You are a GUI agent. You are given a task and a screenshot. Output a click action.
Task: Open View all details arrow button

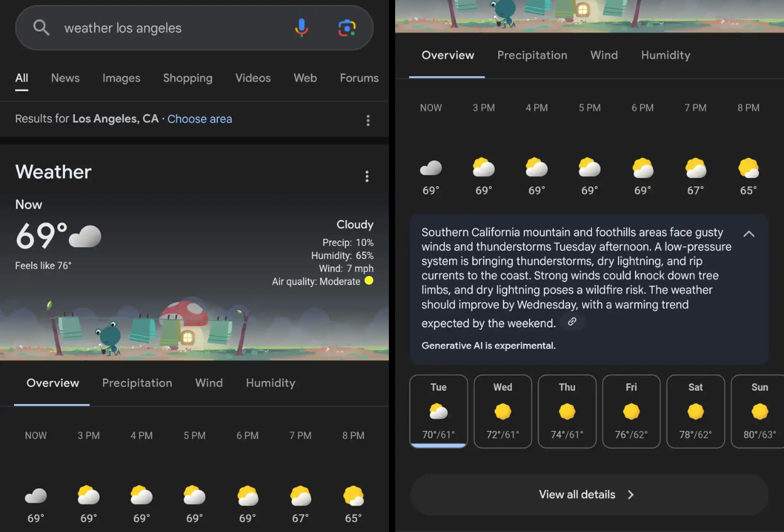590,494
